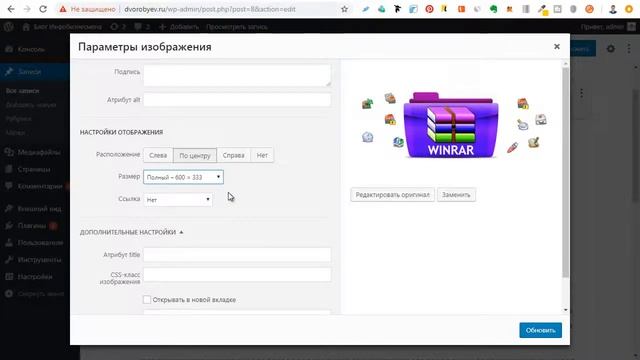Click the green Evernote elephant extension icon
The height and width of the screenshot is (360, 640).
pyautogui.click(x=493, y=9)
